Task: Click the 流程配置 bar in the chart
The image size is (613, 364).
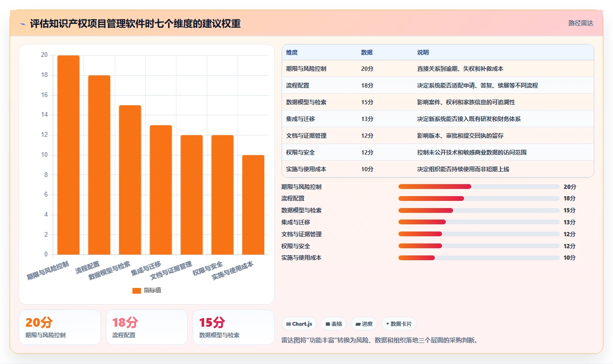Action: click(99, 165)
